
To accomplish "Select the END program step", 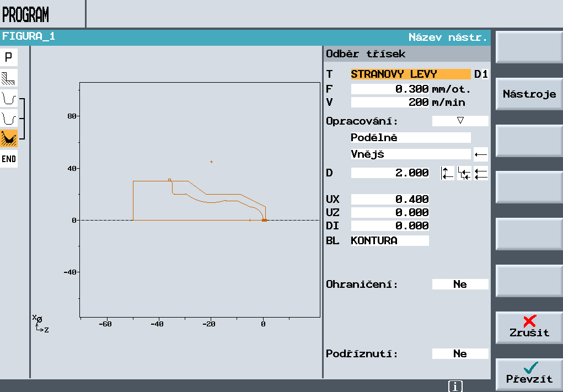I will pyautogui.click(x=9, y=159).
